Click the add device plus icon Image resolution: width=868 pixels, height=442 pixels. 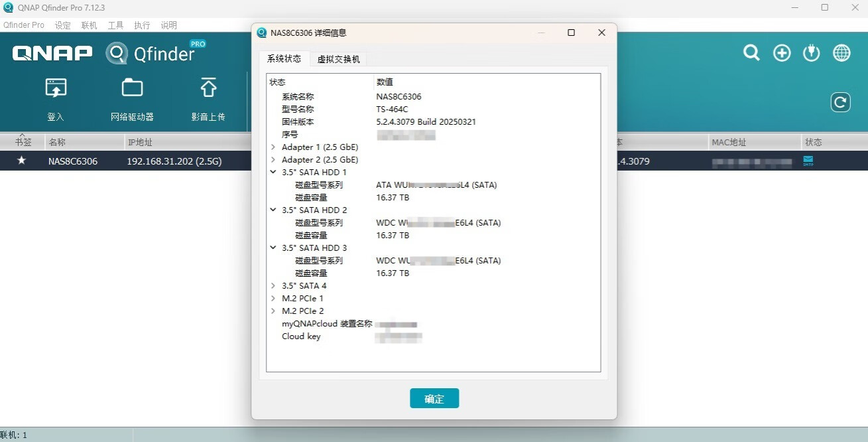782,53
